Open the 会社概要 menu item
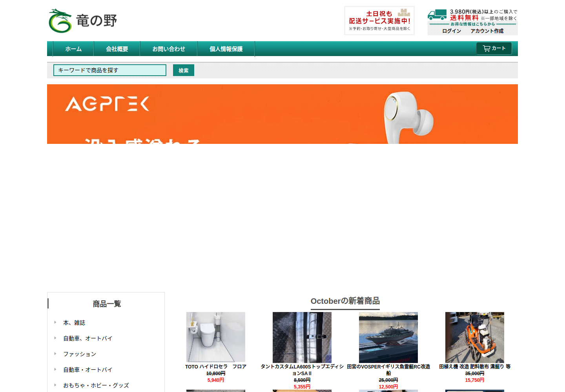Image resolution: width=565 pixels, height=392 pixels. 117,49
